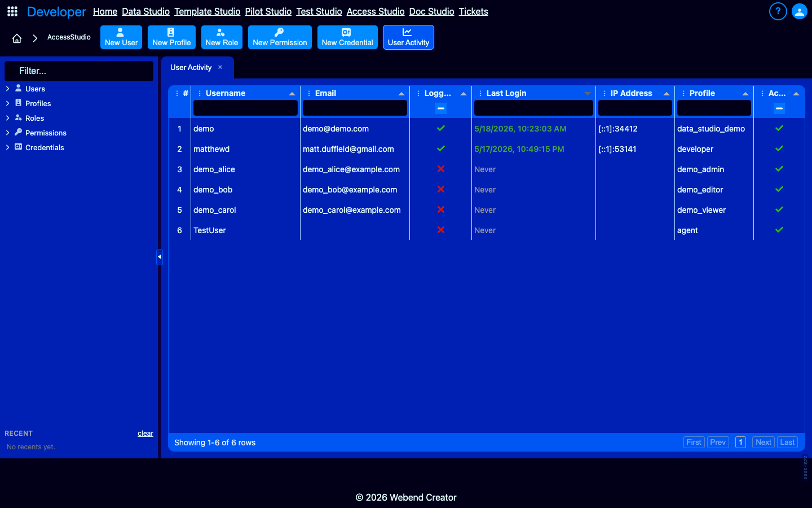This screenshot has width=812, height=508.
Task: Click the User Activity toolbar button
Action: click(x=408, y=37)
